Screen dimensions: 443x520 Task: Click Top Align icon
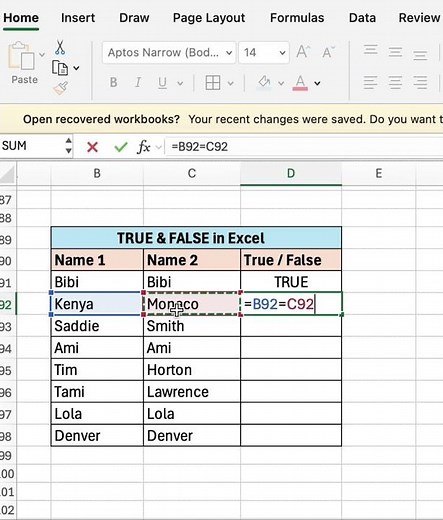(x=371, y=50)
